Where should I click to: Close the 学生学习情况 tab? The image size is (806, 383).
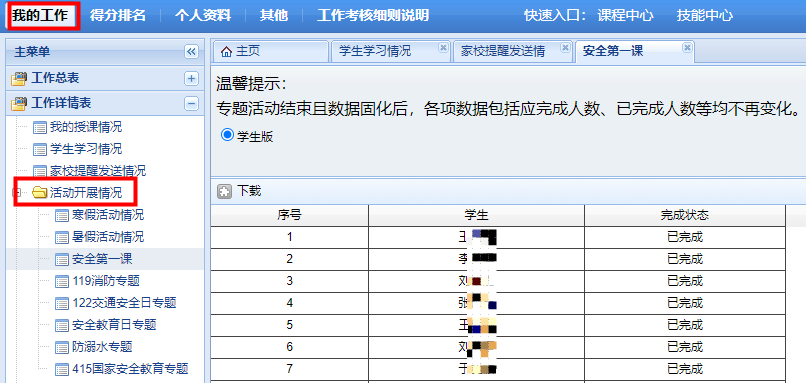pos(443,47)
